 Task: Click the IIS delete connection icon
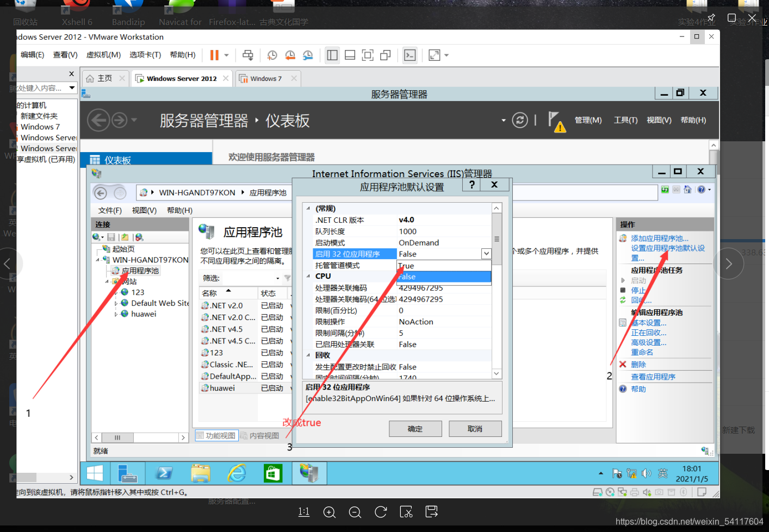click(x=139, y=237)
